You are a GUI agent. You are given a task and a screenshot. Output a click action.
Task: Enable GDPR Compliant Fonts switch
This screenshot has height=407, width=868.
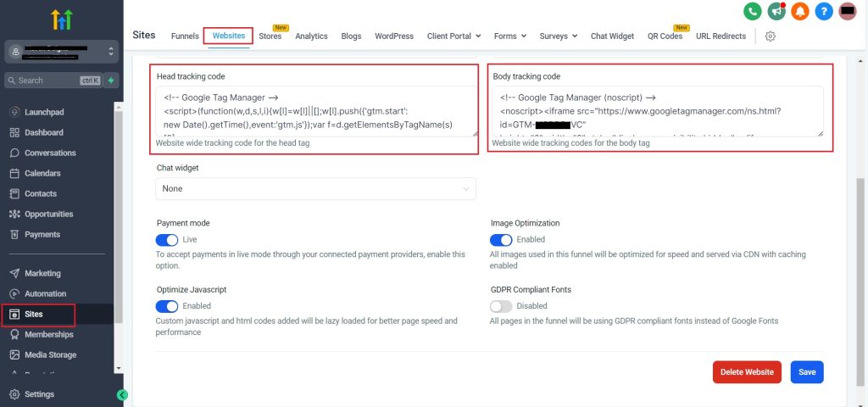click(501, 306)
